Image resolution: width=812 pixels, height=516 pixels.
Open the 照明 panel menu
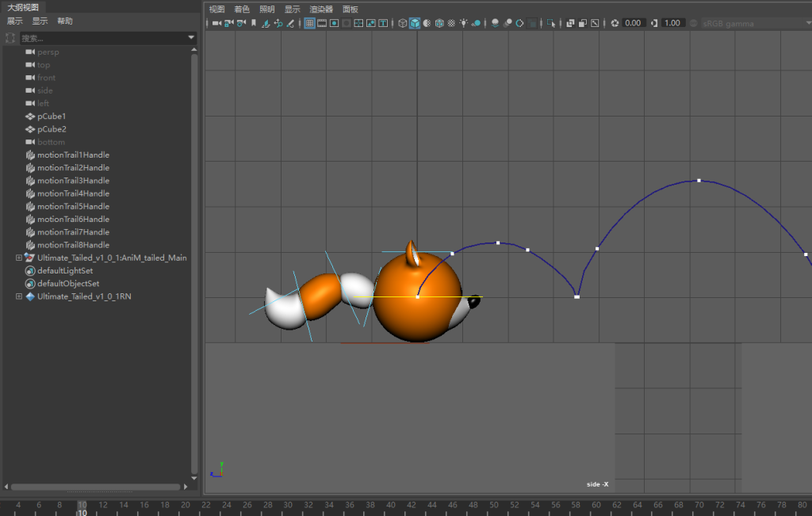point(267,10)
